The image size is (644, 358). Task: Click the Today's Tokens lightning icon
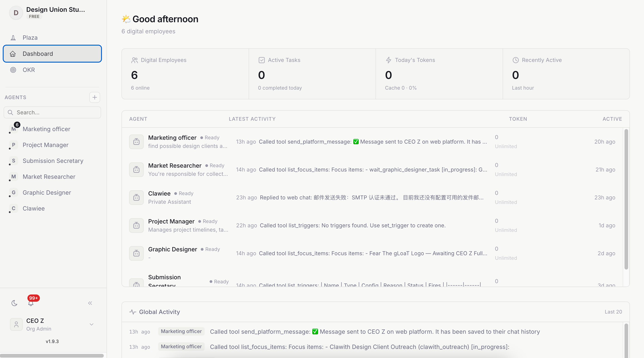point(388,60)
